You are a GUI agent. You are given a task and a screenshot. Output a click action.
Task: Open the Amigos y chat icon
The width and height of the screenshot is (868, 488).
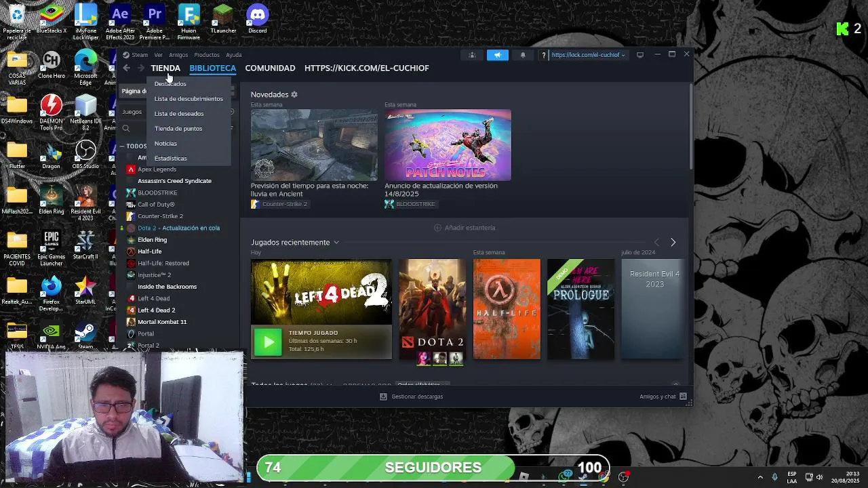683,396
